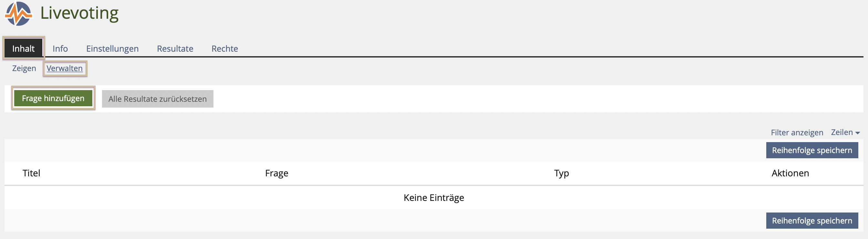Click the Titel column header

(x=31, y=173)
